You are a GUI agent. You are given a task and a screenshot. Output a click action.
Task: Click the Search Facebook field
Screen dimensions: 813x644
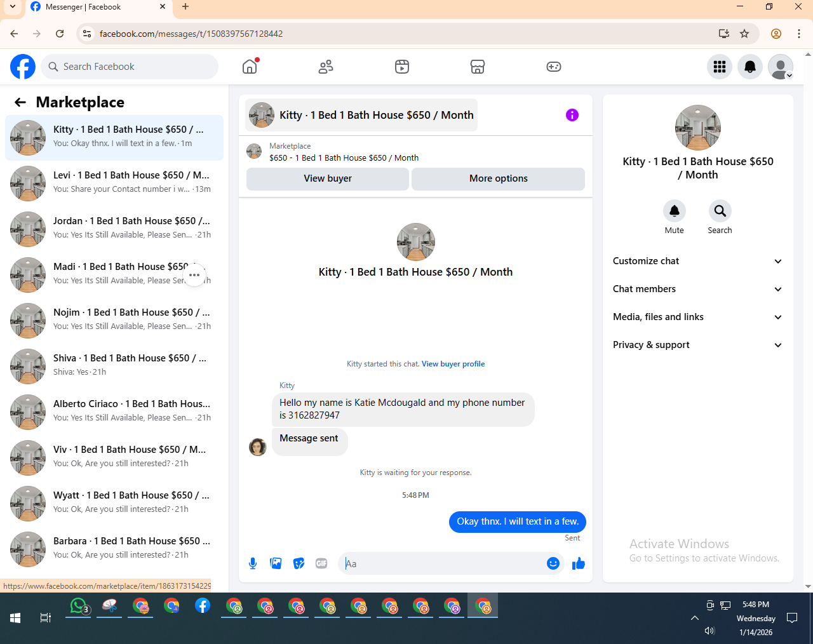130,67
